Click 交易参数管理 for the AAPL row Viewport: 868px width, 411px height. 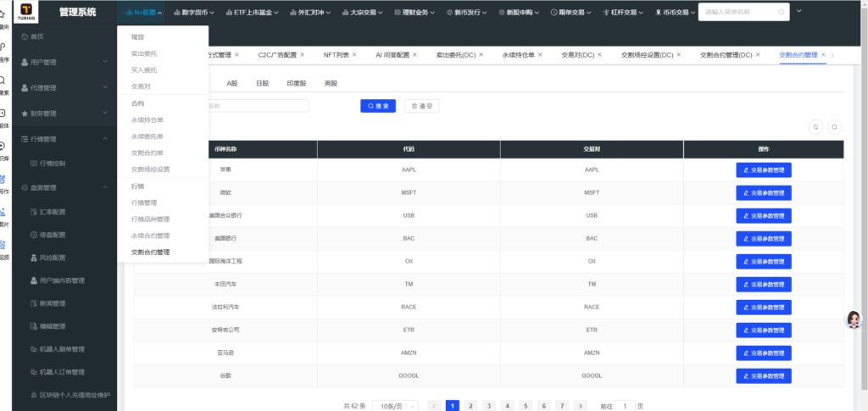(x=764, y=169)
